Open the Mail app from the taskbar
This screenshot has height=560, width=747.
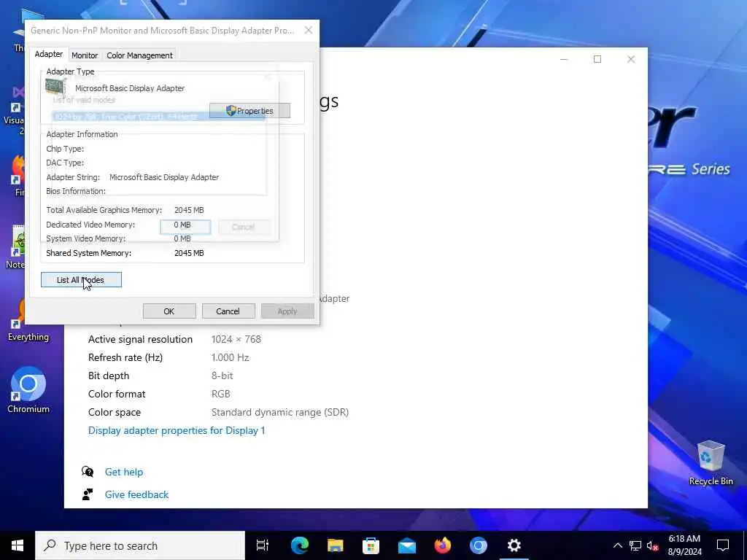(407, 545)
